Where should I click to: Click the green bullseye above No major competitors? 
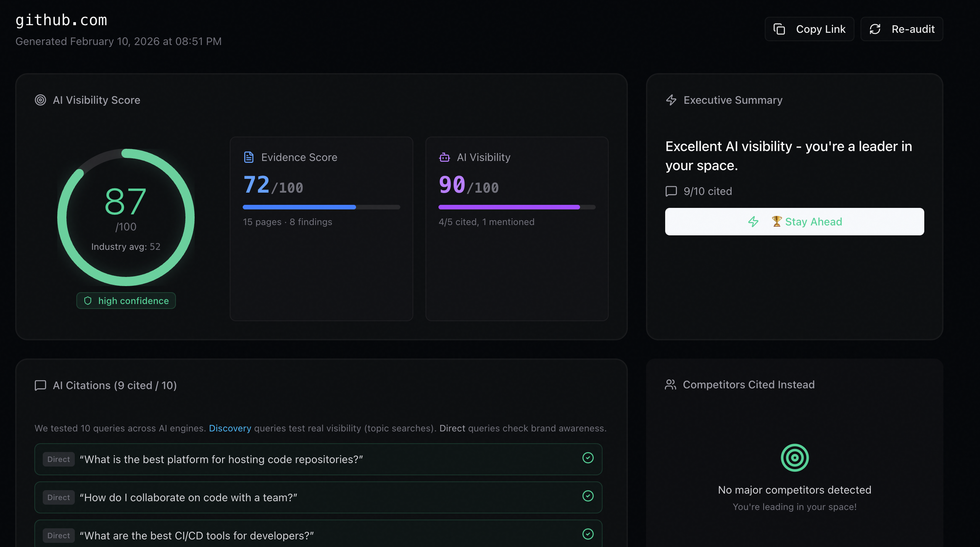point(795,457)
